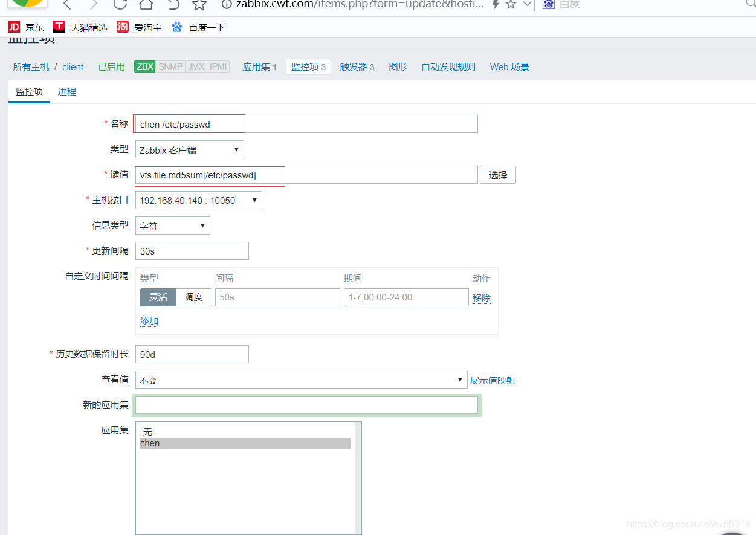Click the IPMI availability badge
Screen dimensions: 756x535
[218, 66]
